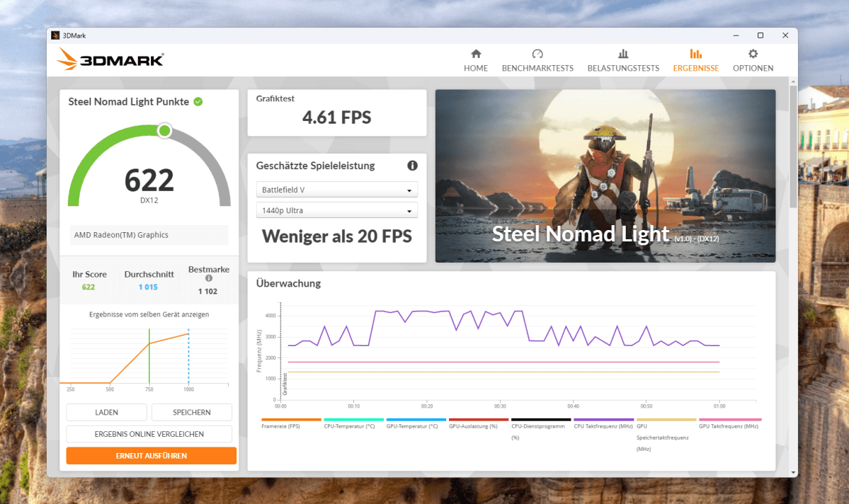The height and width of the screenshot is (504, 849).
Task: Click the LADEN button
Action: [107, 412]
